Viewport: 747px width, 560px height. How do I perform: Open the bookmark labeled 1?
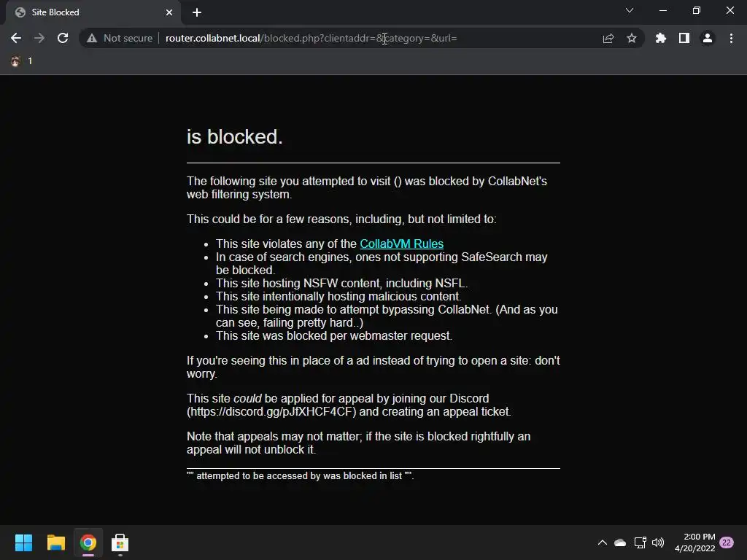click(21, 61)
